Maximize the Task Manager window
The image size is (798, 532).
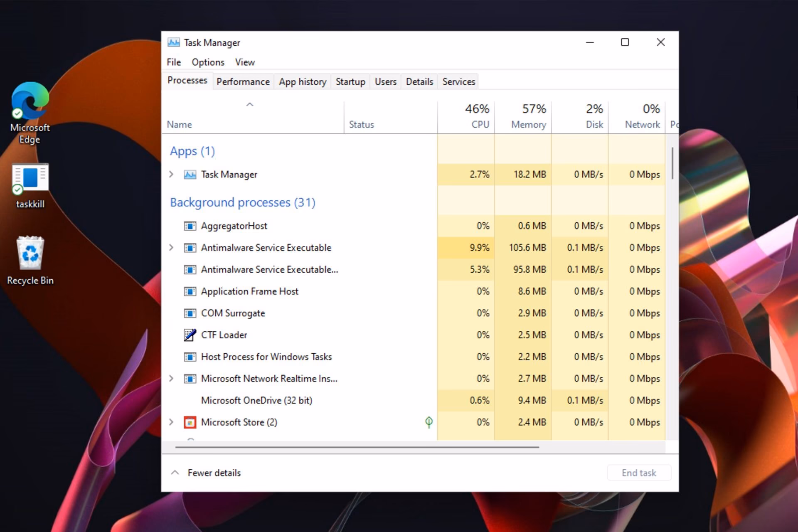[625, 42]
